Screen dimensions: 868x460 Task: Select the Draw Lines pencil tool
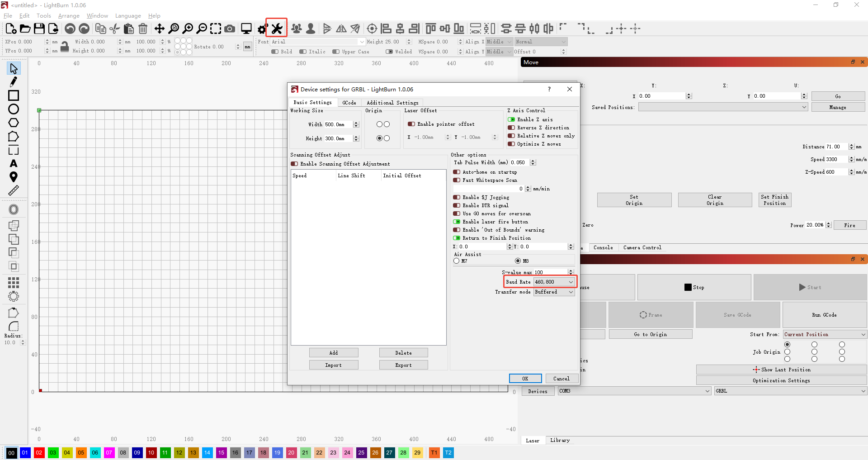(14, 82)
